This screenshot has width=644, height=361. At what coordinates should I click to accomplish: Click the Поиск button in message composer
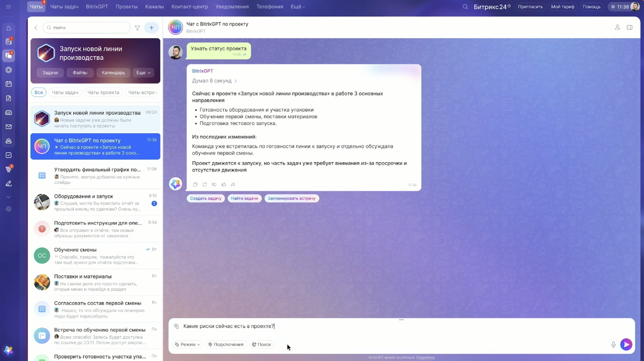pyautogui.click(x=261, y=344)
